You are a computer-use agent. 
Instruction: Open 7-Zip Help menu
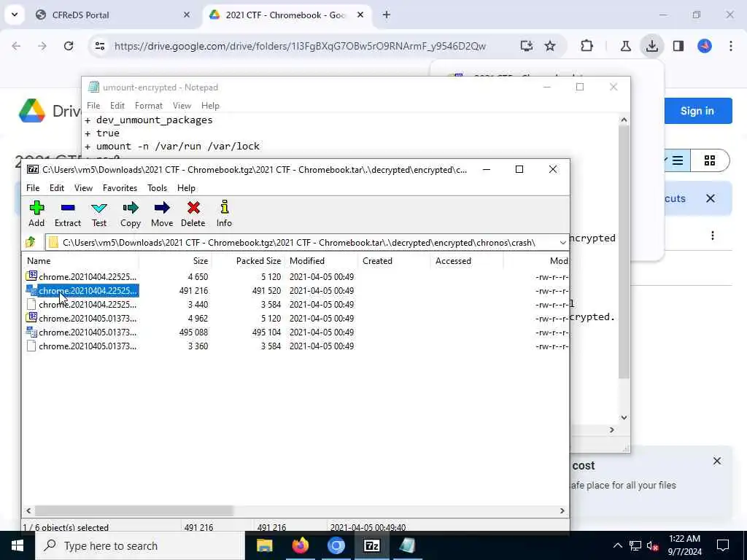(x=186, y=188)
